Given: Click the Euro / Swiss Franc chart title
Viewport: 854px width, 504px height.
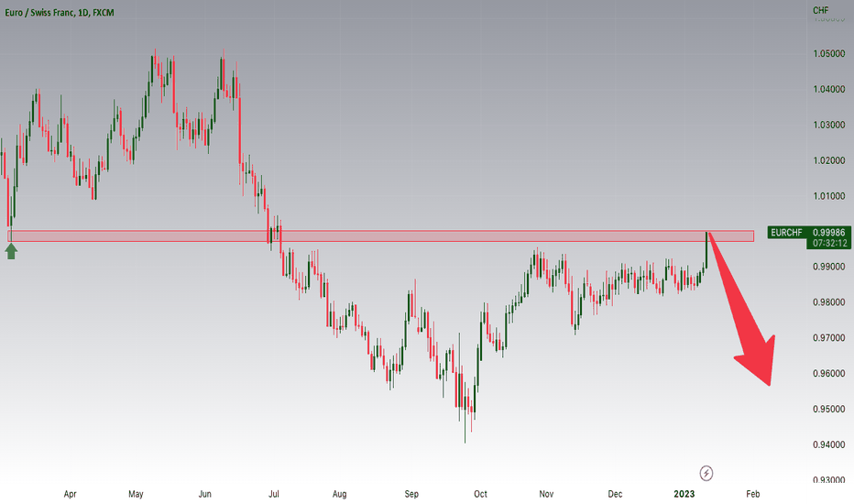Looking at the screenshot, I should click(x=60, y=12).
